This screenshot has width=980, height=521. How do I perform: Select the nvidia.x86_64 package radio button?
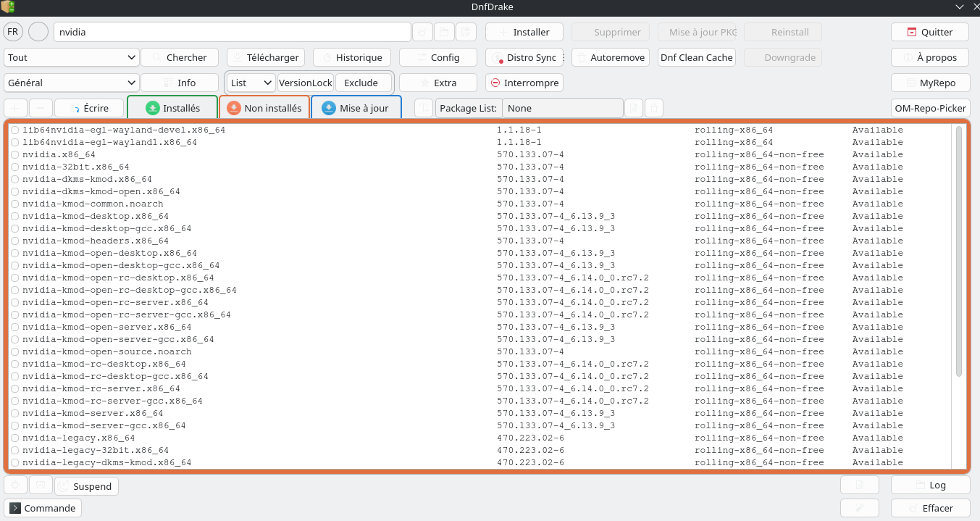click(x=14, y=154)
